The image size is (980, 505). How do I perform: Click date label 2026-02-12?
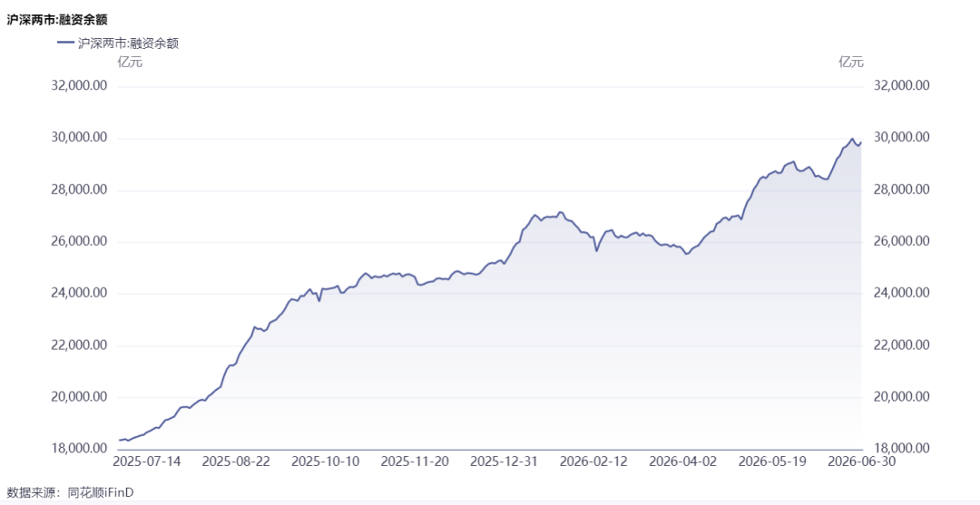[593, 461]
